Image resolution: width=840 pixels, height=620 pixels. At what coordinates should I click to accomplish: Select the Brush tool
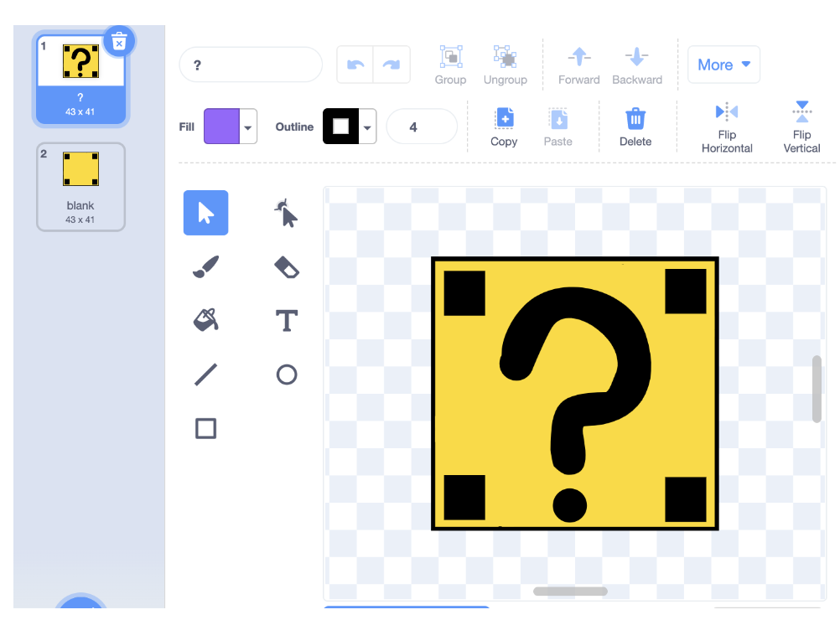(205, 267)
